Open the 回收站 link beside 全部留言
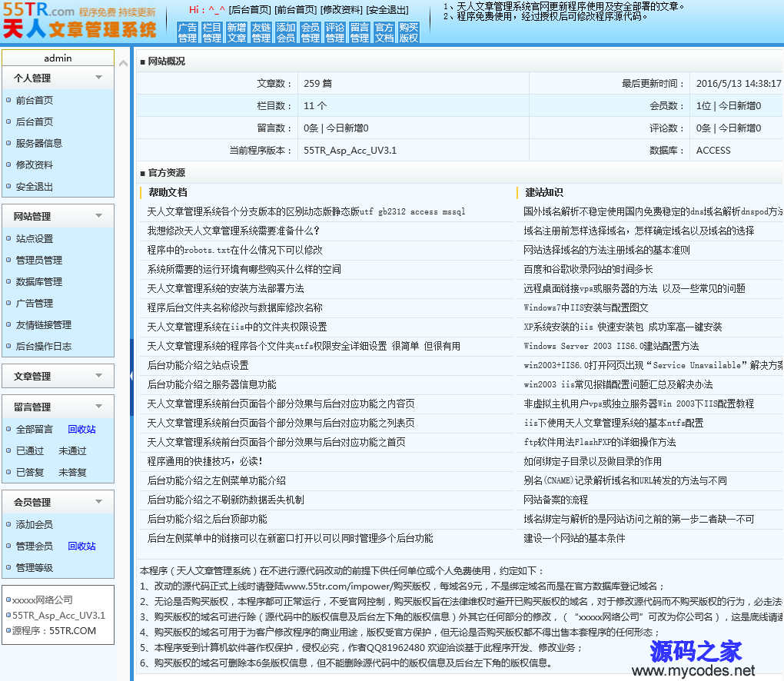This screenshot has height=681, width=784. (81, 429)
